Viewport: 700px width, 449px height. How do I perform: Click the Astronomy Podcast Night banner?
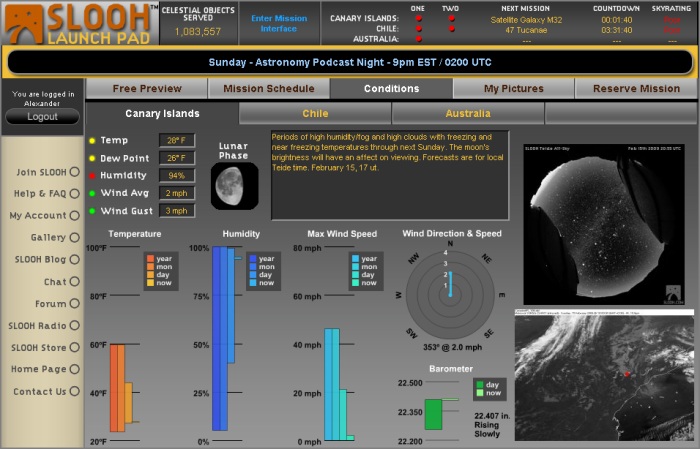350,62
